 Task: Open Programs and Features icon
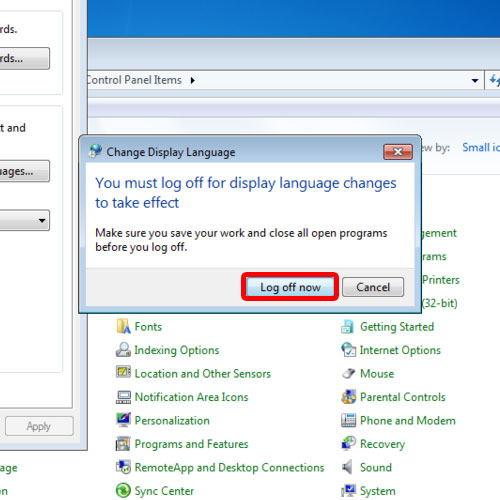point(123,444)
